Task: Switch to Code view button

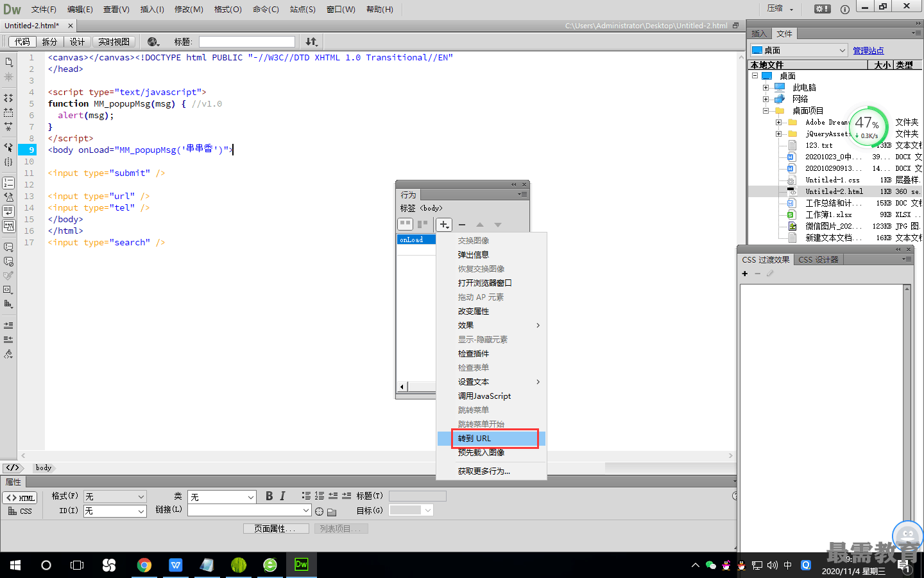Action: (22, 42)
